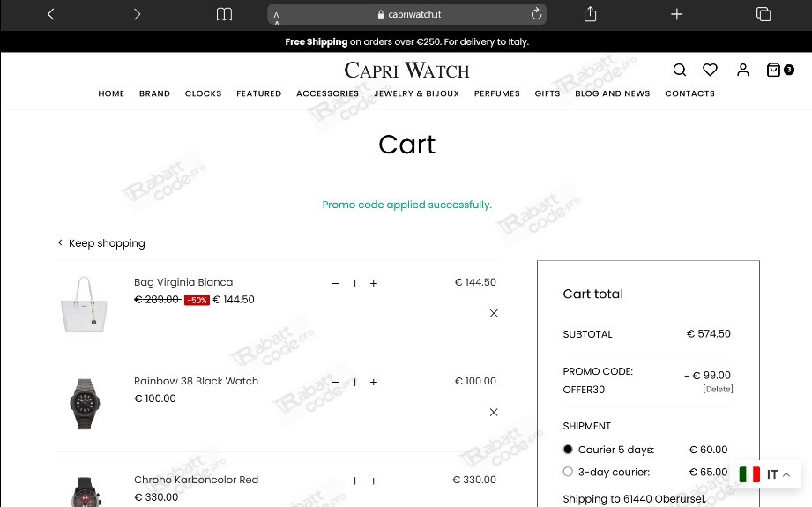Open the PERFUMES menu item
The height and width of the screenshot is (507, 812).
point(497,93)
